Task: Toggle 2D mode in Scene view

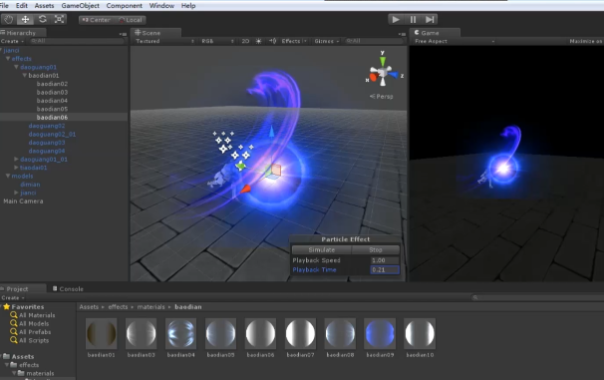Action: (x=245, y=41)
